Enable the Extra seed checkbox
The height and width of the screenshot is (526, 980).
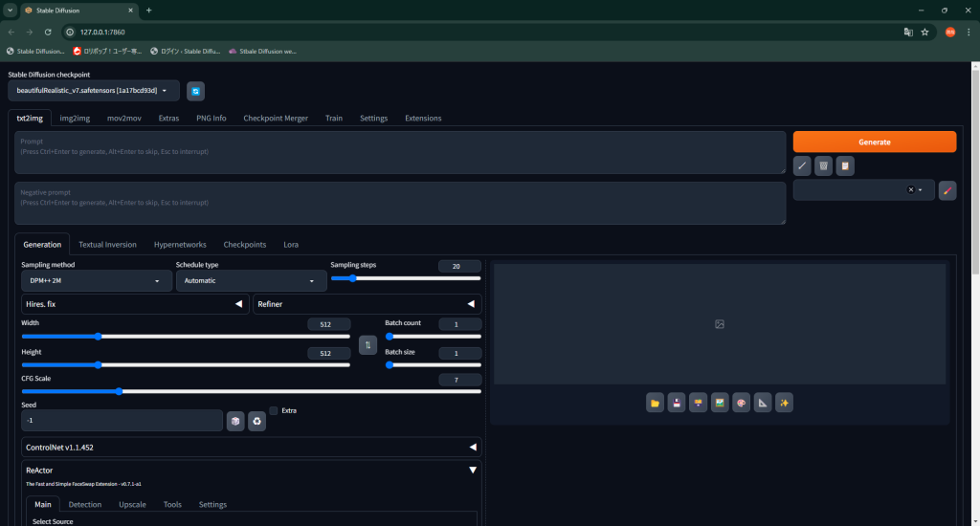pos(274,411)
